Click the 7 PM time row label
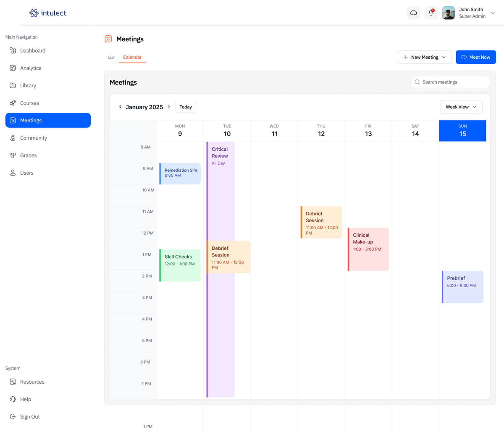Viewport: 504px width, 432px height. [146, 383]
